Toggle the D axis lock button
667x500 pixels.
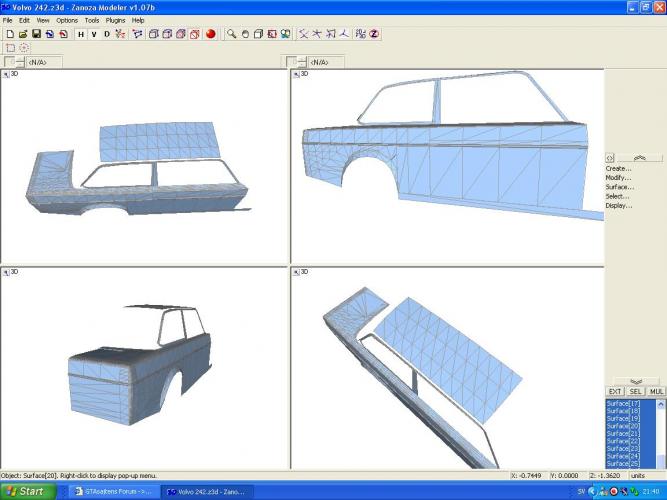pos(107,34)
